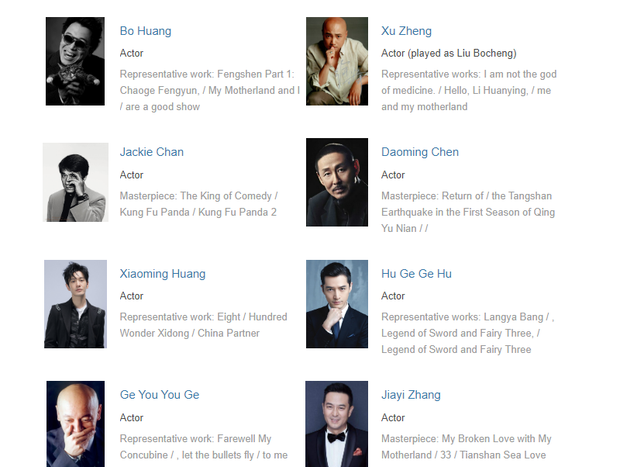This screenshot has width=620, height=467.
Task: Select Jackie Chan's black-and-white photo
Action: (x=75, y=183)
